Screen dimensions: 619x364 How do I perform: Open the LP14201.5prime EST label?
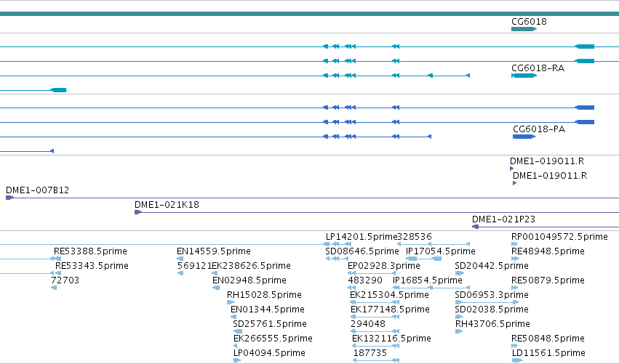[x=362, y=237]
